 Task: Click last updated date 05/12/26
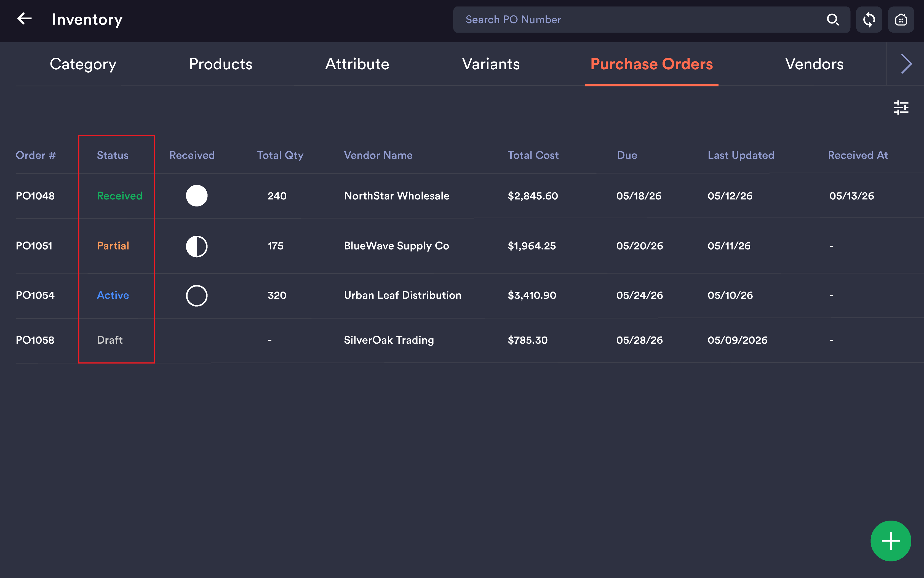(x=730, y=196)
